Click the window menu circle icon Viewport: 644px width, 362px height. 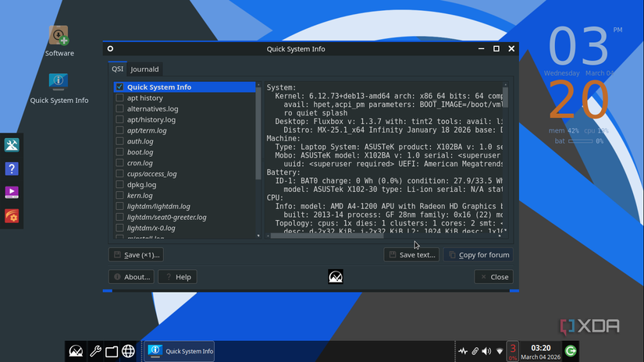click(110, 49)
